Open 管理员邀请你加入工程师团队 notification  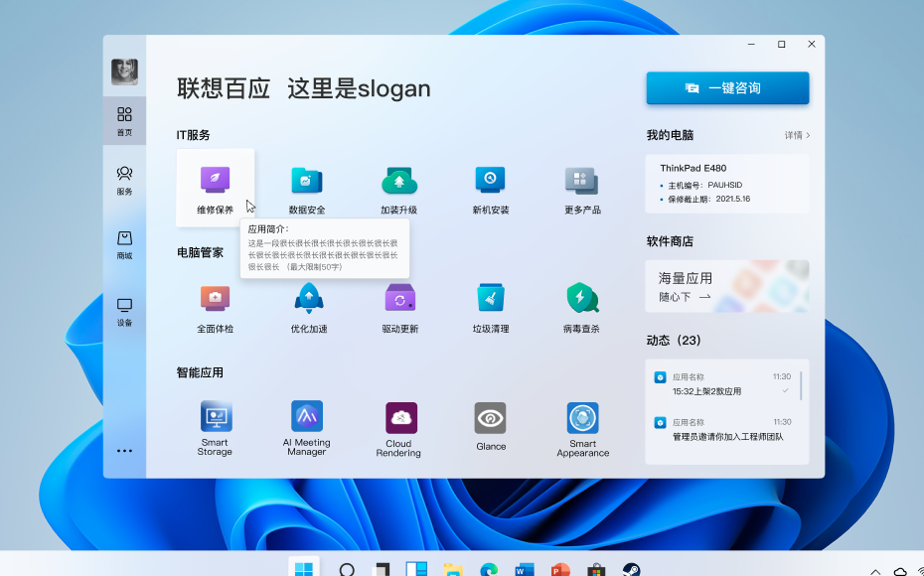click(x=722, y=429)
